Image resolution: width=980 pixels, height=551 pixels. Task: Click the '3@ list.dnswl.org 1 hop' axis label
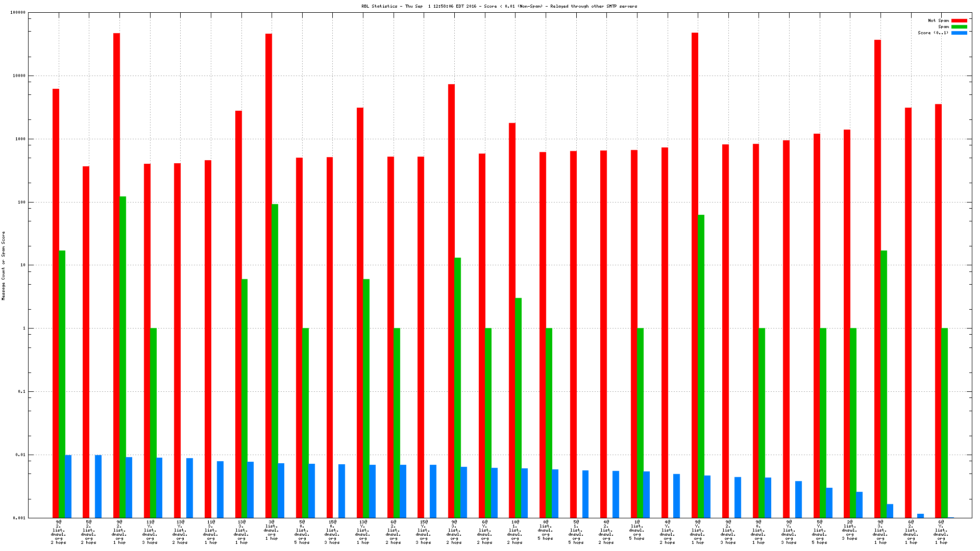(x=271, y=530)
